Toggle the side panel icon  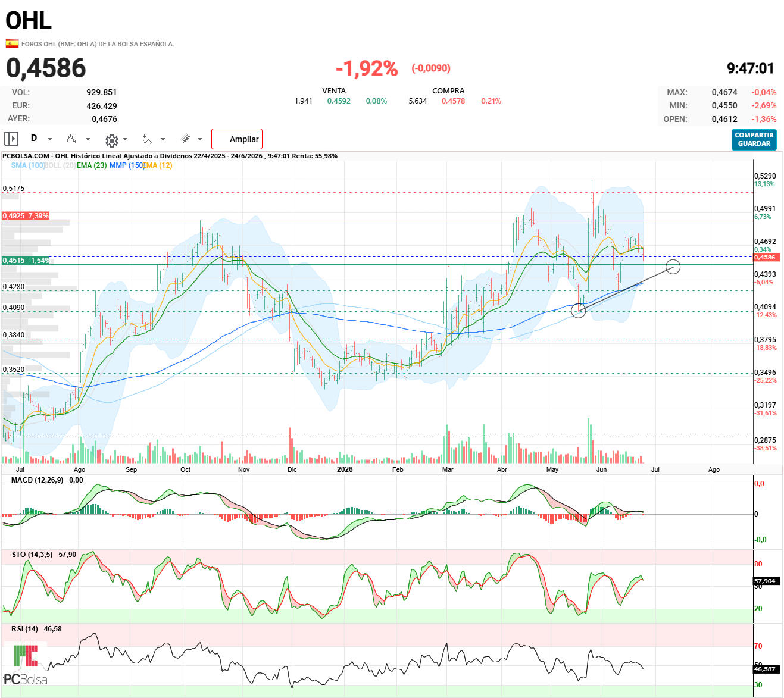pos(11,139)
